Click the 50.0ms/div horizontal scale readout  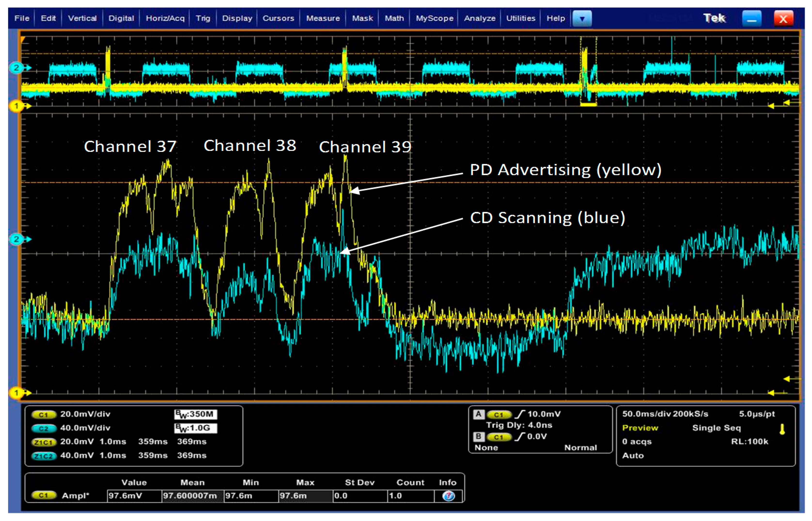pyautogui.click(x=647, y=414)
